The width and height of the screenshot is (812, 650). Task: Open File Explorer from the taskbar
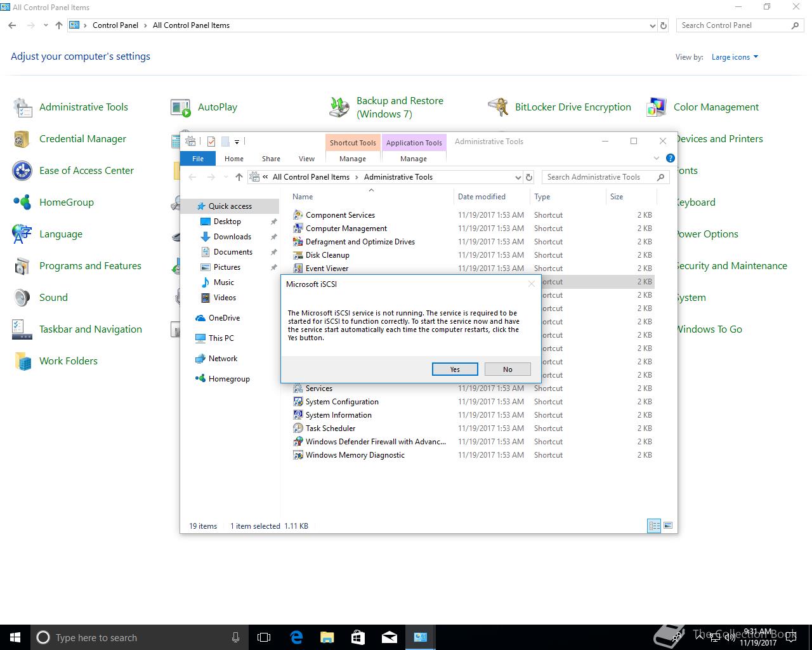click(x=327, y=637)
